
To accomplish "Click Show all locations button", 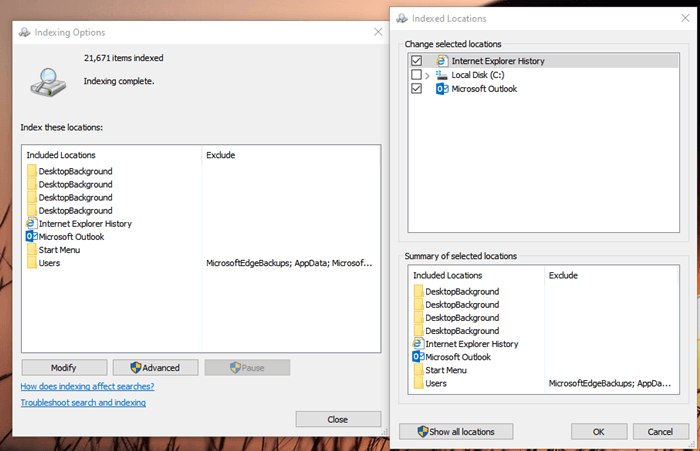I will (456, 431).
